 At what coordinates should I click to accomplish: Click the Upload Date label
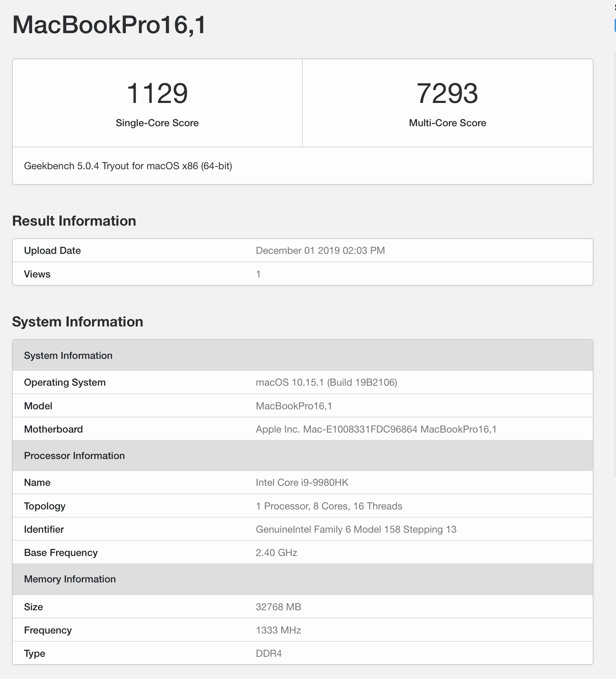point(52,251)
